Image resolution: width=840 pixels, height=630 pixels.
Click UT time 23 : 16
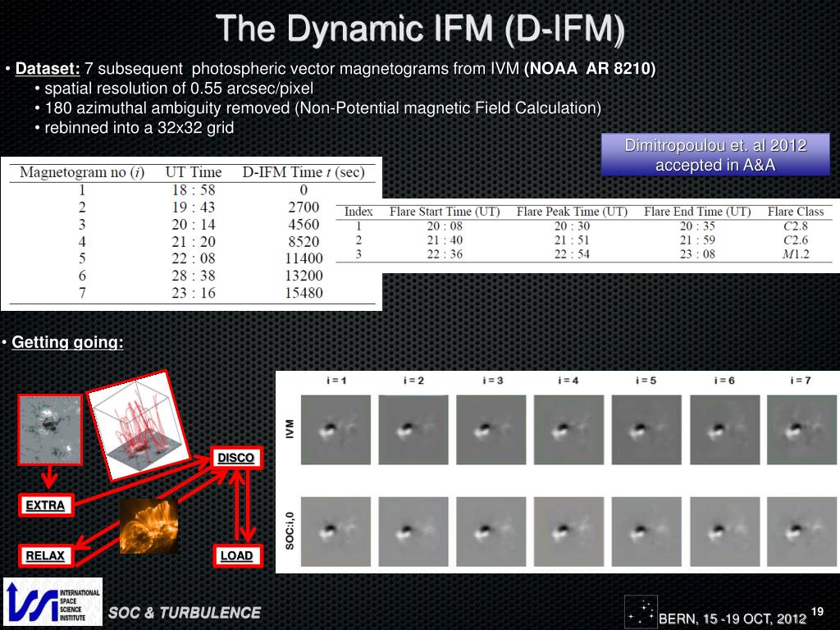point(194,293)
